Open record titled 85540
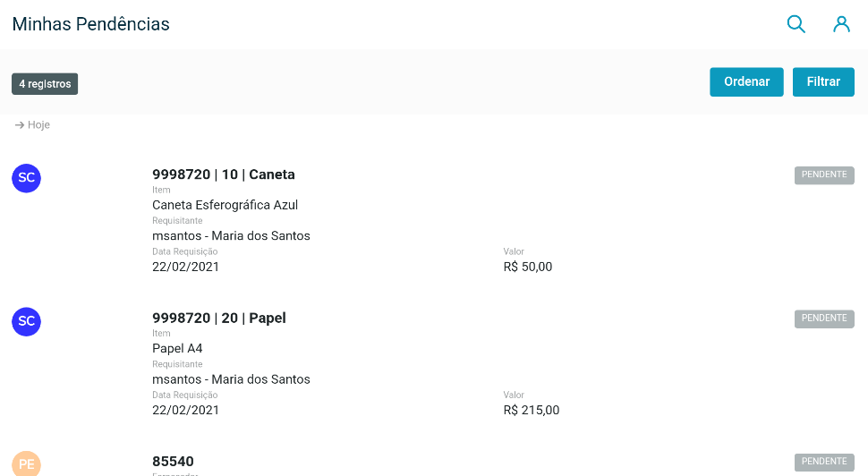The image size is (868, 476). (x=173, y=462)
